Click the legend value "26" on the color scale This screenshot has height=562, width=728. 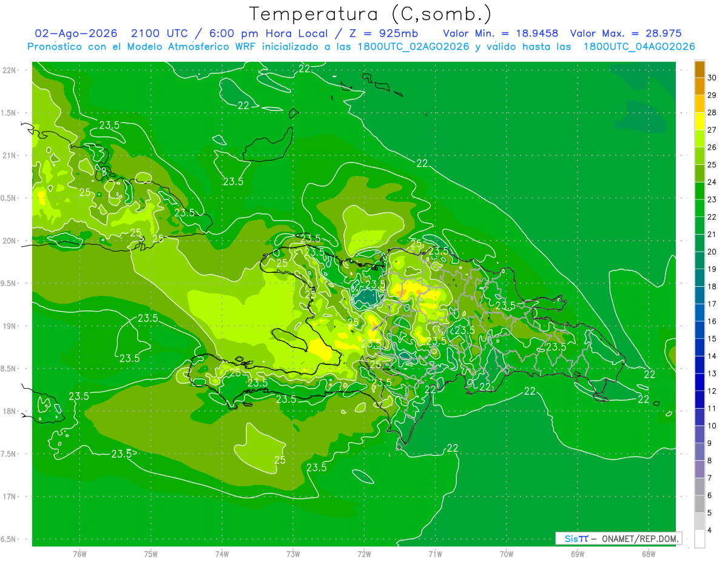pos(712,147)
